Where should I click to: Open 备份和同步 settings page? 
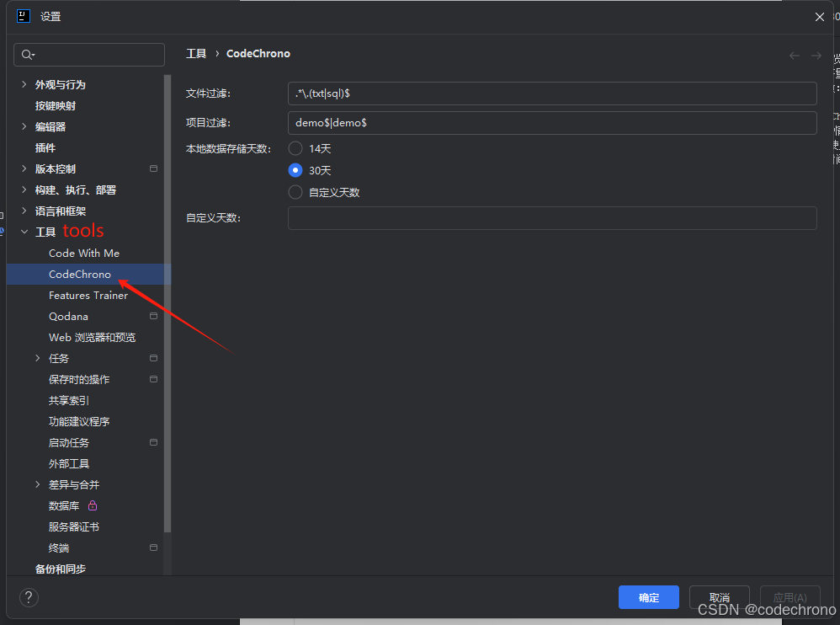tap(60, 569)
